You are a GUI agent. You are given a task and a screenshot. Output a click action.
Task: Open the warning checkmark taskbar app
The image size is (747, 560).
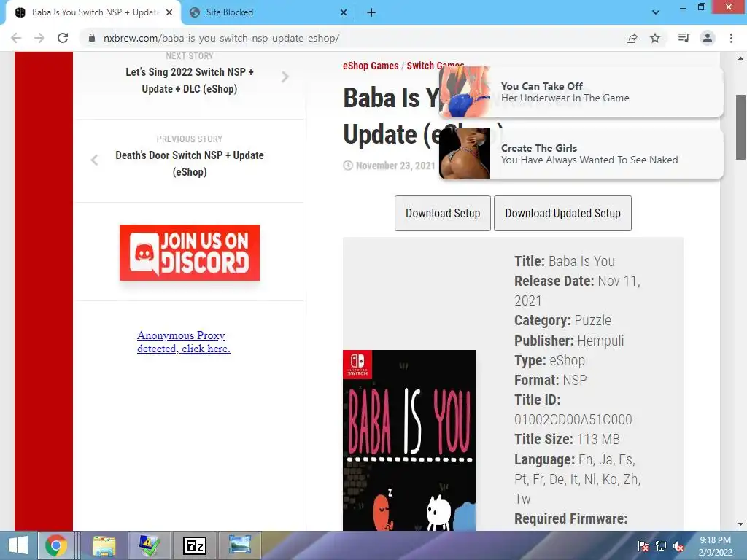point(149,545)
